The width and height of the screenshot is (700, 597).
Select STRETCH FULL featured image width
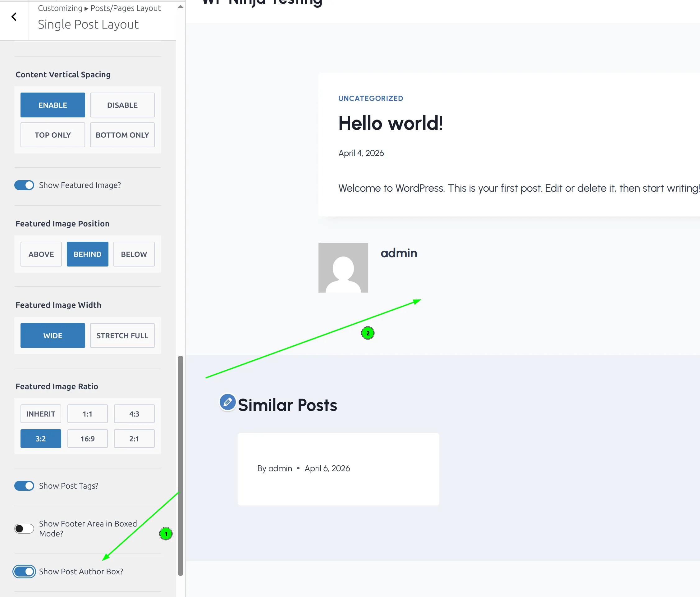point(122,335)
